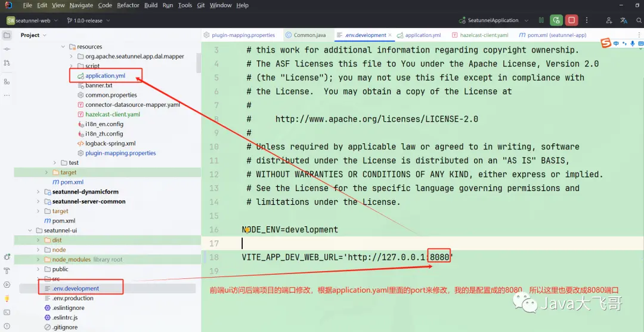Place cursor on NODE_ENV=development line
Viewport: 644px width, 332px height.
[x=290, y=229]
